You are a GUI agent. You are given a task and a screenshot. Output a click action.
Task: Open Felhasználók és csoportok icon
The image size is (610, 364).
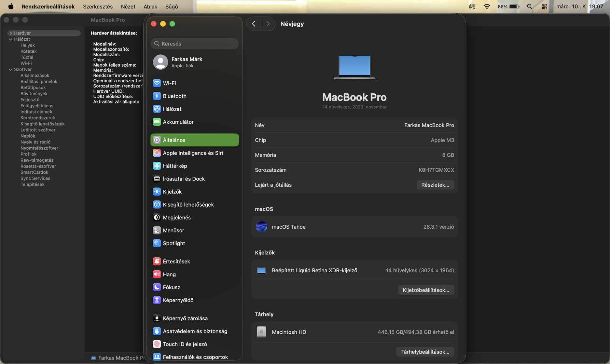click(x=157, y=357)
